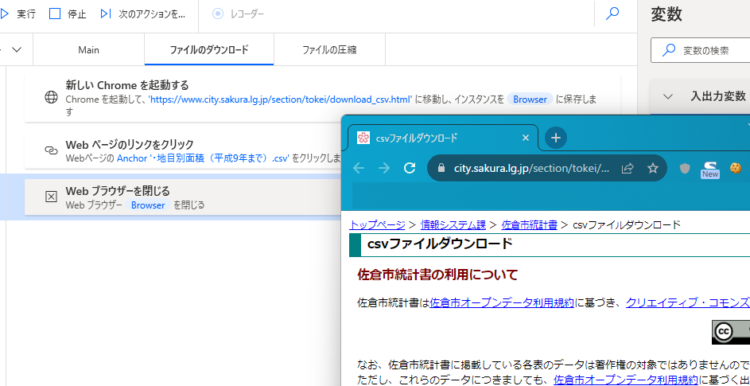Image resolution: width=750 pixels, height=386 pixels.
Task: Select the csvファイルダウンロード Chrome tab
Action: coord(443,138)
